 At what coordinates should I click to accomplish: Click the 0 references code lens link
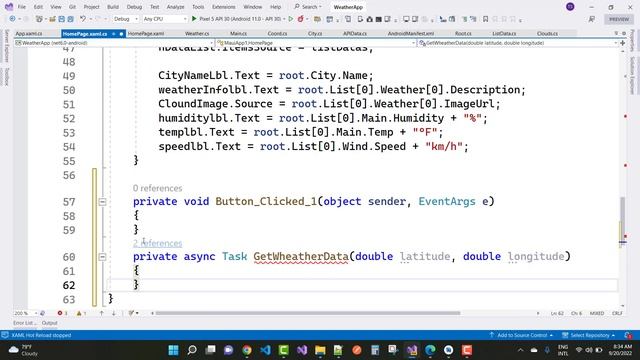[x=158, y=188]
